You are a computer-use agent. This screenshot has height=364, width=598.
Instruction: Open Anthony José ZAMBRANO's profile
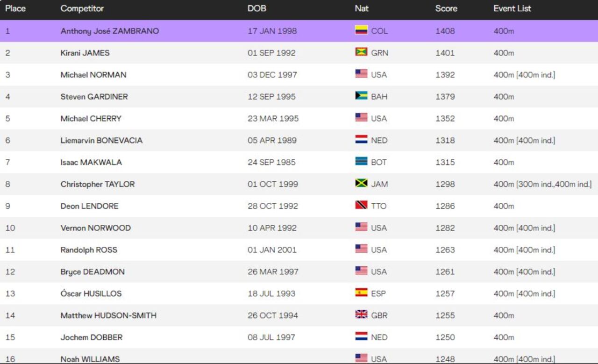(x=110, y=31)
